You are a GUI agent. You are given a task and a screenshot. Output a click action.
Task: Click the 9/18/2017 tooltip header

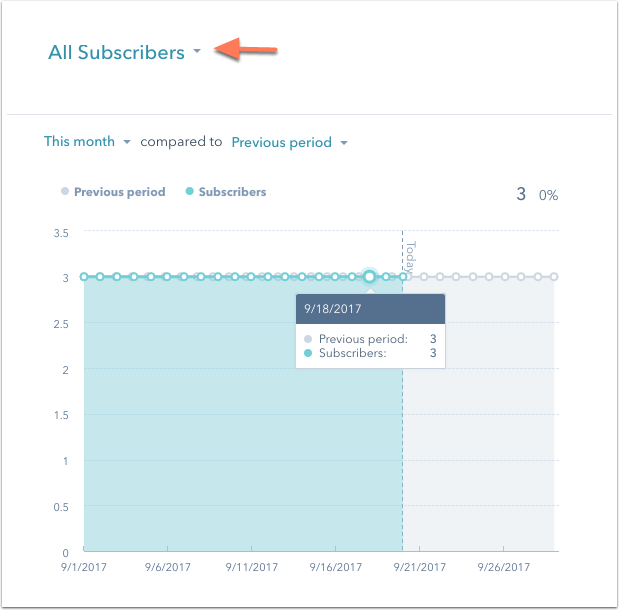(370, 309)
